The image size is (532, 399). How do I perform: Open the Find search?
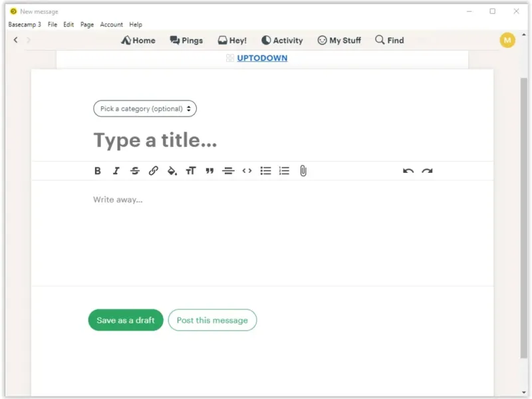tap(390, 40)
